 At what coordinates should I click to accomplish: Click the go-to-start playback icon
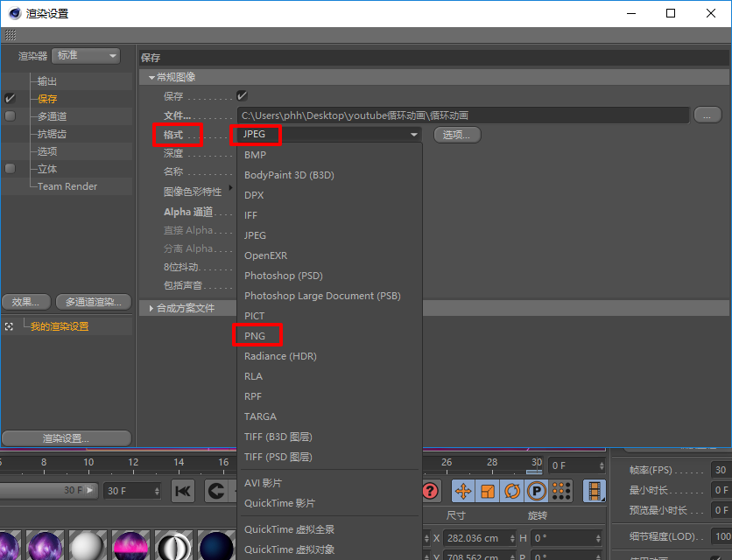(183, 491)
